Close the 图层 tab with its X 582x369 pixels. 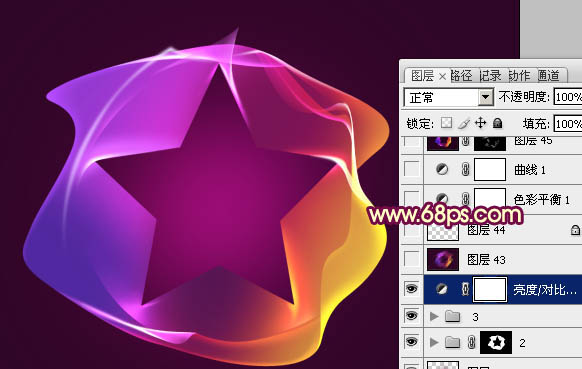[442, 77]
